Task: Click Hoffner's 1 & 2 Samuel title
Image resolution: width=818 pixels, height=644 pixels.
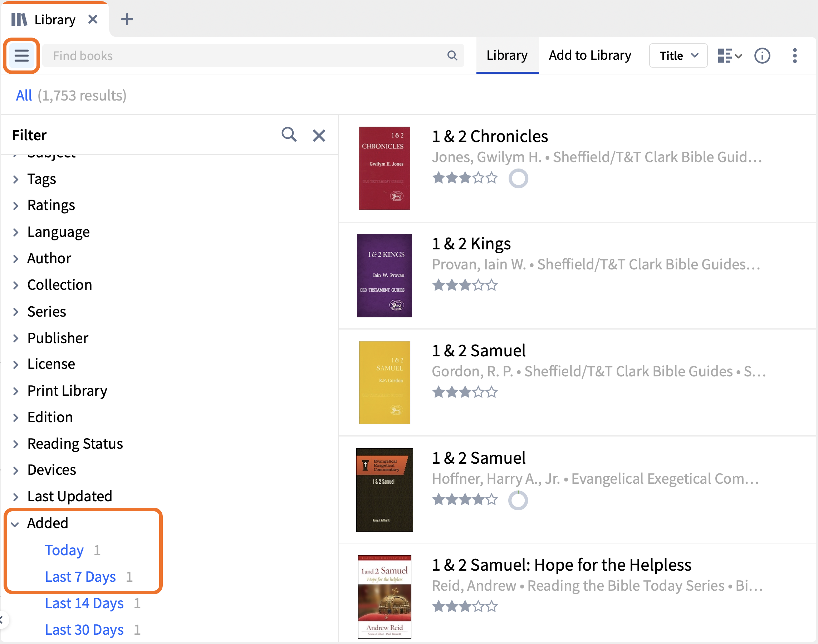Action: pyautogui.click(x=478, y=458)
